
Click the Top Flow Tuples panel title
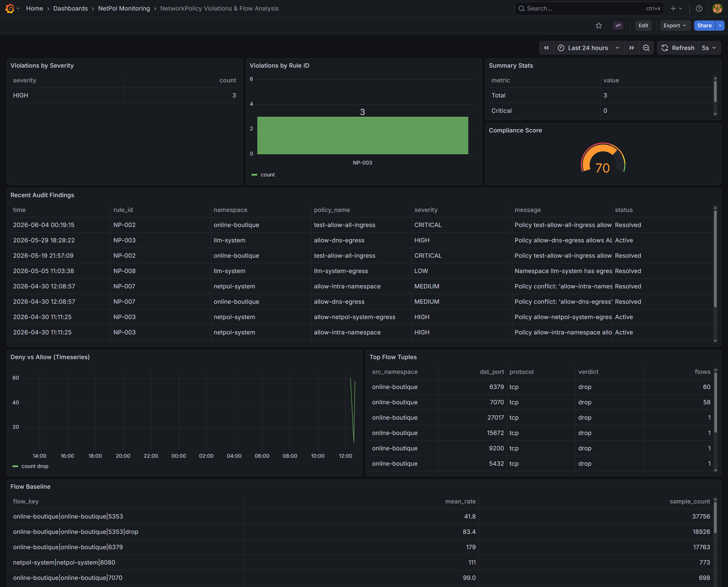(393, 357)
